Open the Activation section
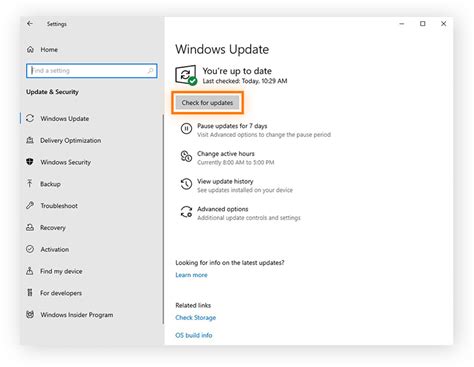474x367 pixels. pos(55,249)
